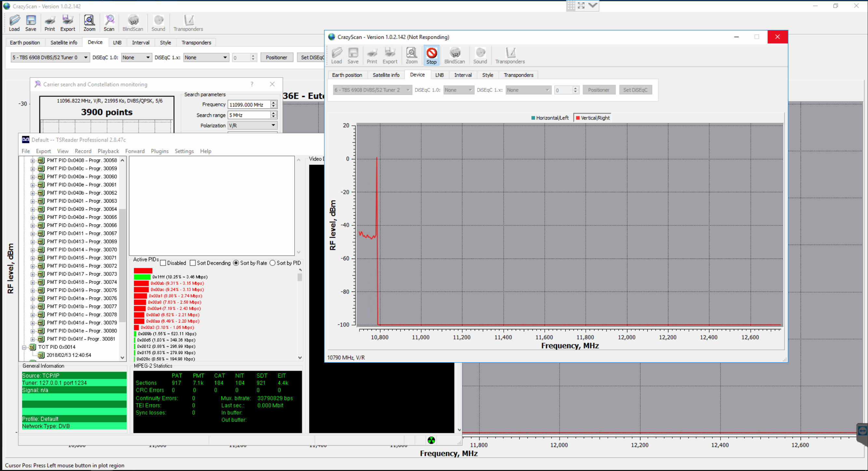Select the Sort by PID radio button
The height and width of the screenshot is (471, 868).
(272, 263)
